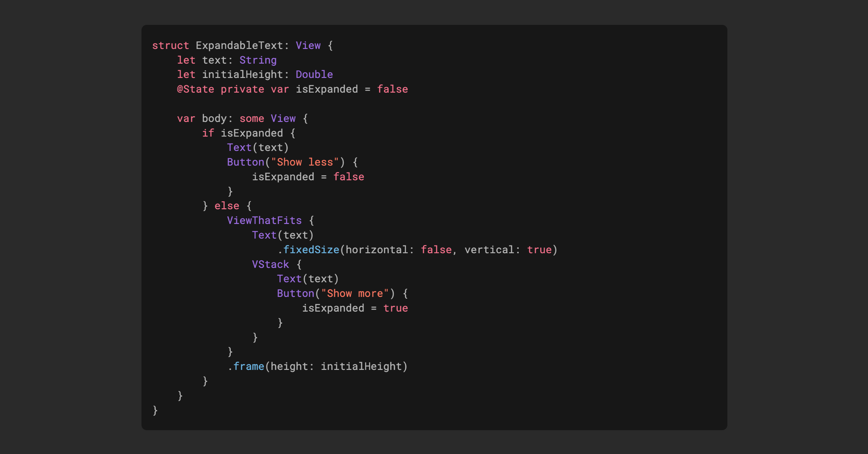Click the isExpanded variable declaration
The height and width of the screenshot is (454, 868).
326,89
